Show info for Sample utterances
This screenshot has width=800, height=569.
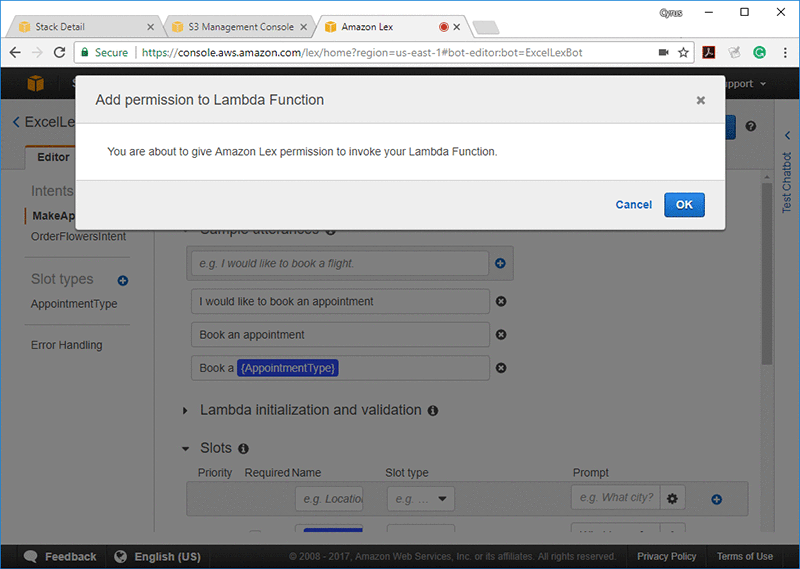click(331, 231)
